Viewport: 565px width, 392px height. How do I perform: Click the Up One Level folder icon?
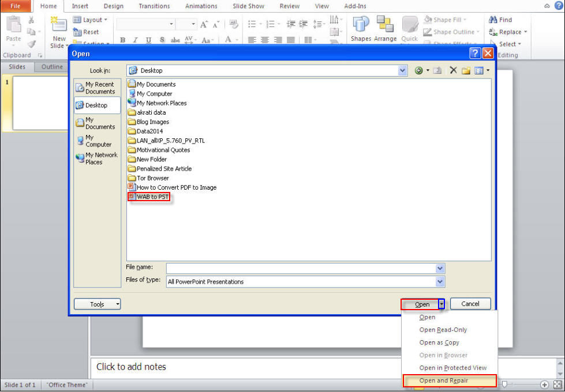(x=437, y=70)
